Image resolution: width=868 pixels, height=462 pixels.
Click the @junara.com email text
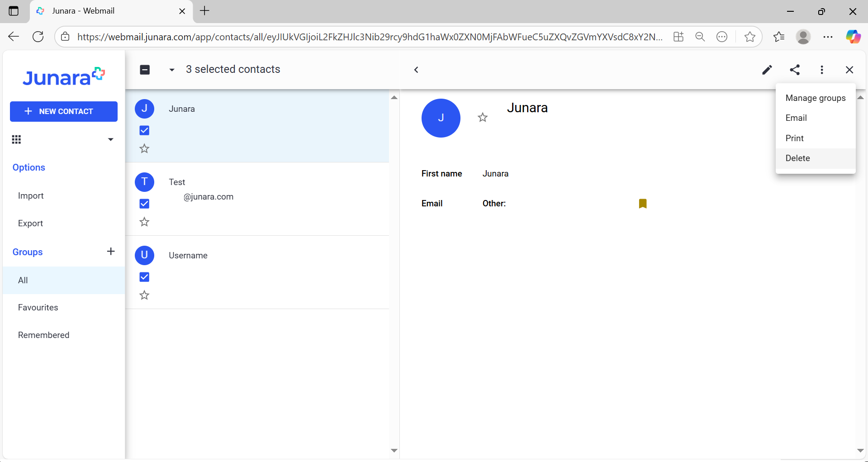coord(209,197)
